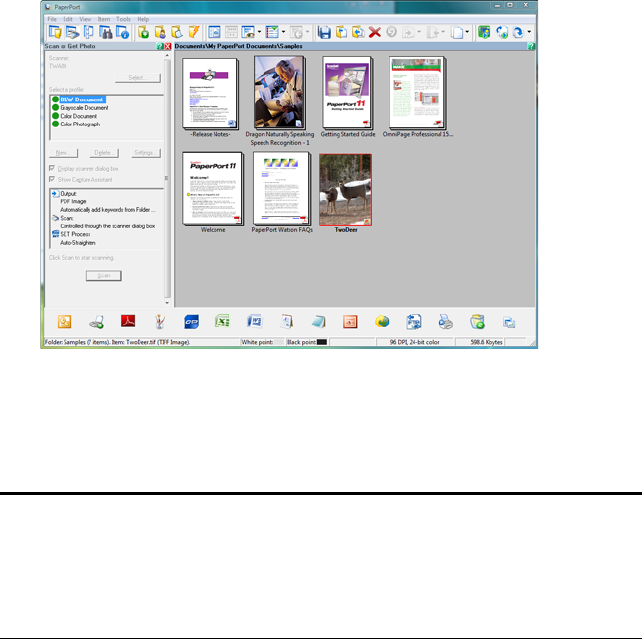Click the New... profile button

63,153
